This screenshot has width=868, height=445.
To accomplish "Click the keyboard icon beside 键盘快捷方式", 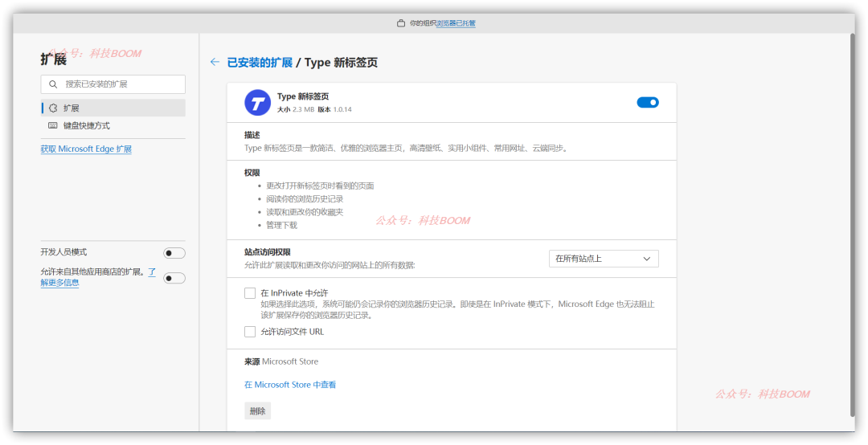I will 53,125.
